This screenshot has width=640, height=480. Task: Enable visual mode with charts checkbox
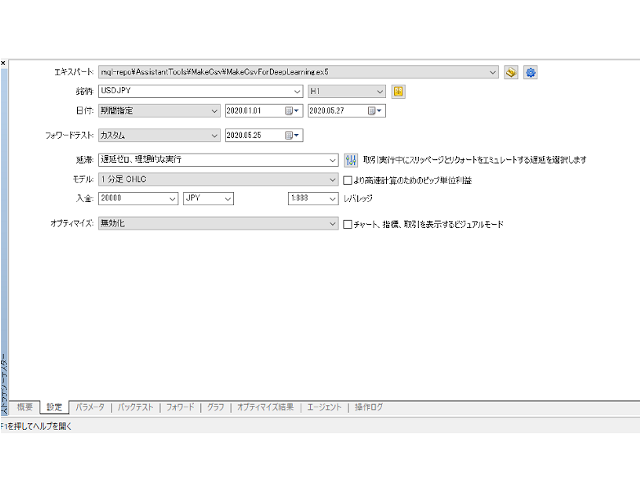coord(347,224)
